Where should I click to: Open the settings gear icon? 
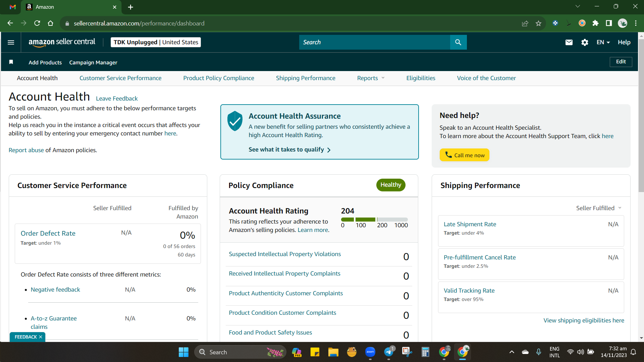click(x=585, y=42)
